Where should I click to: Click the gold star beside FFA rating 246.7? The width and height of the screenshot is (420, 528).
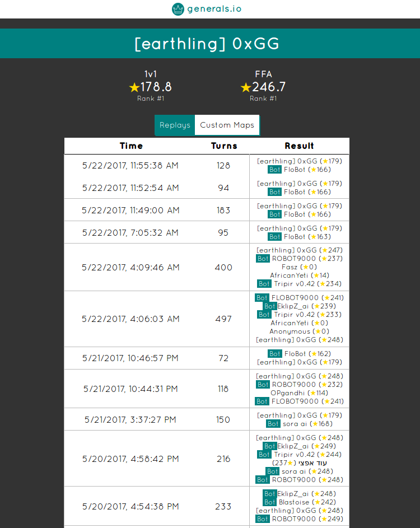pyautogui.click(x=246, y=87)
